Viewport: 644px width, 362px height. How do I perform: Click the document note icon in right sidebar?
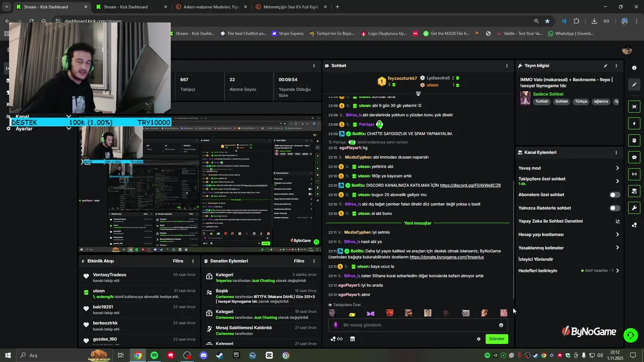point(634,140)
